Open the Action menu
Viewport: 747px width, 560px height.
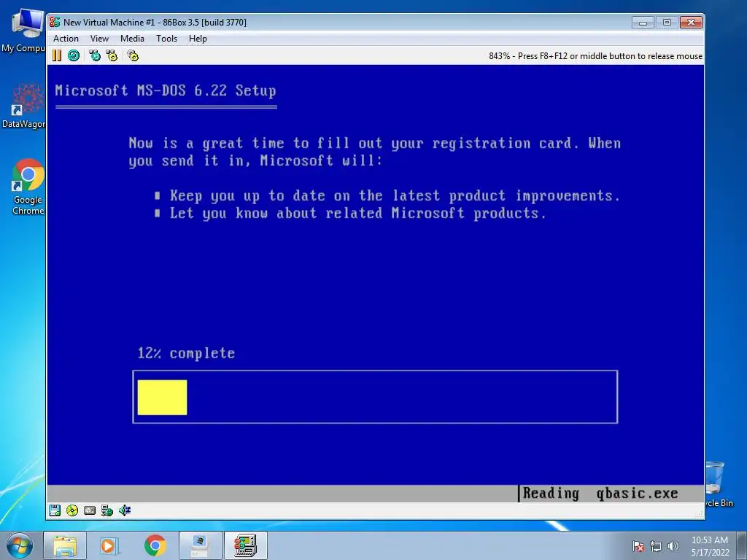tap(66, 39)
